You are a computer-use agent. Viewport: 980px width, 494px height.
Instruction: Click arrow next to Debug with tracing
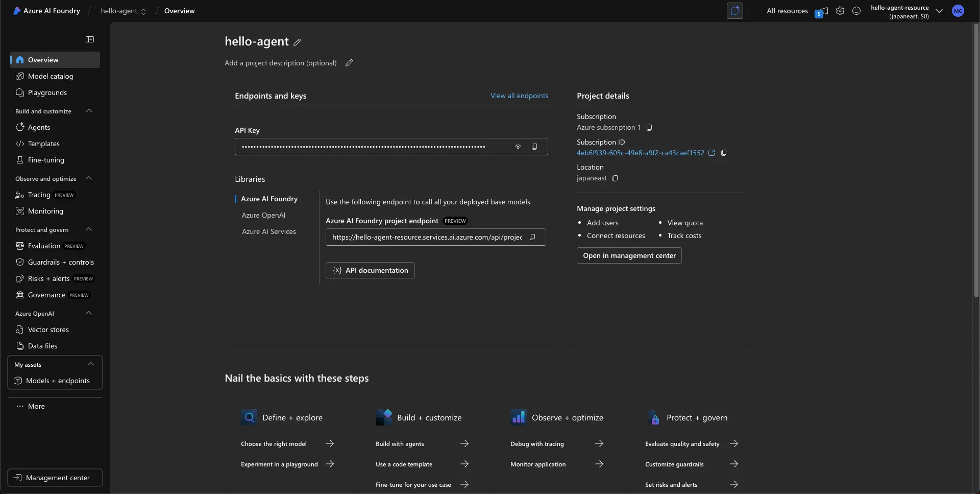coord(599,443)
